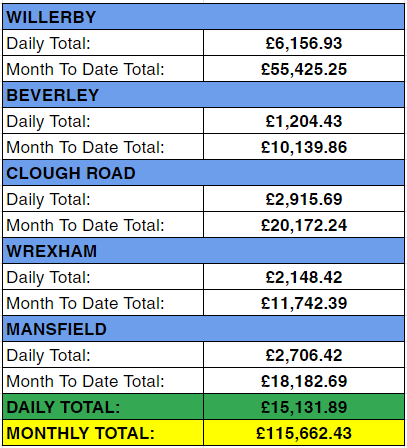Select Wrexham month to date £11,742.39
This screenshot has width=407, height=448.
pos(304,303)
